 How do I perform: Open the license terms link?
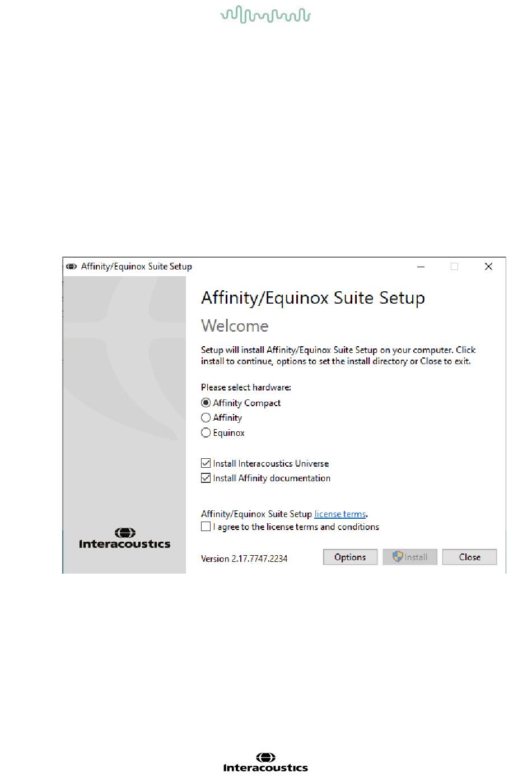340,514
